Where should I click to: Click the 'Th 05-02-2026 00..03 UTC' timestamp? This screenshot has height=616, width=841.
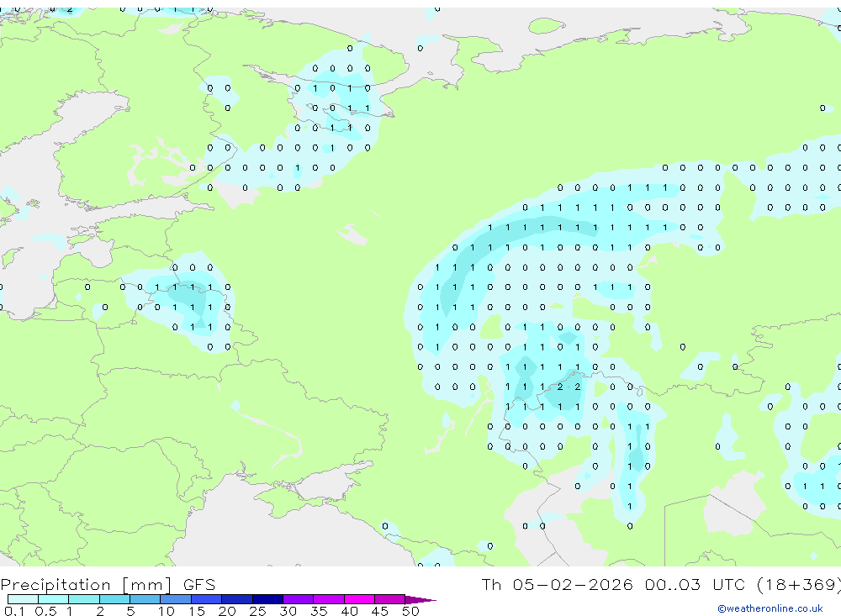pyautogui.click(x=613, y=584)
